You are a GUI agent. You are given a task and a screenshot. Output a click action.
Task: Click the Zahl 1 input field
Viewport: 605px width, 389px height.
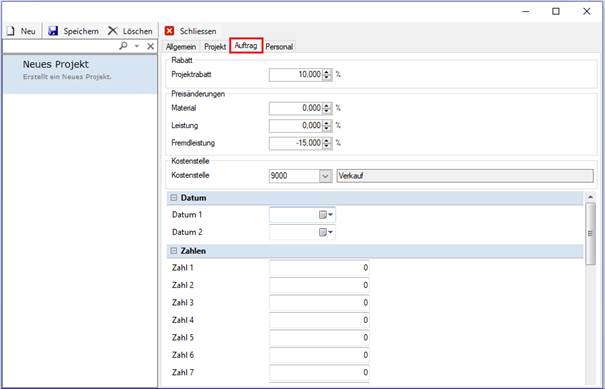coord(319,268)
